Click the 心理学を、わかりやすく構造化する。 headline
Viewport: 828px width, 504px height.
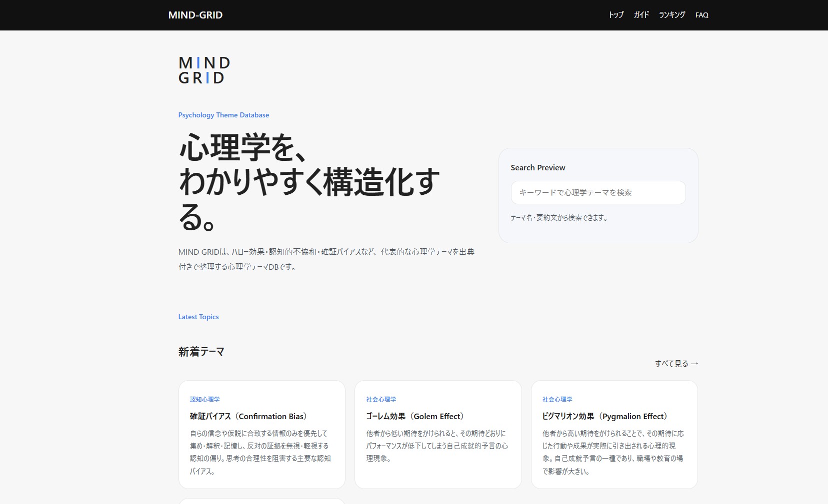click(309, 182)
